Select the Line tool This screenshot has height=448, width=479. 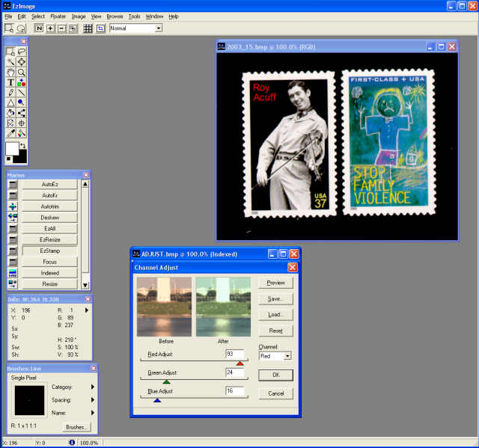[x=22, y=93]
